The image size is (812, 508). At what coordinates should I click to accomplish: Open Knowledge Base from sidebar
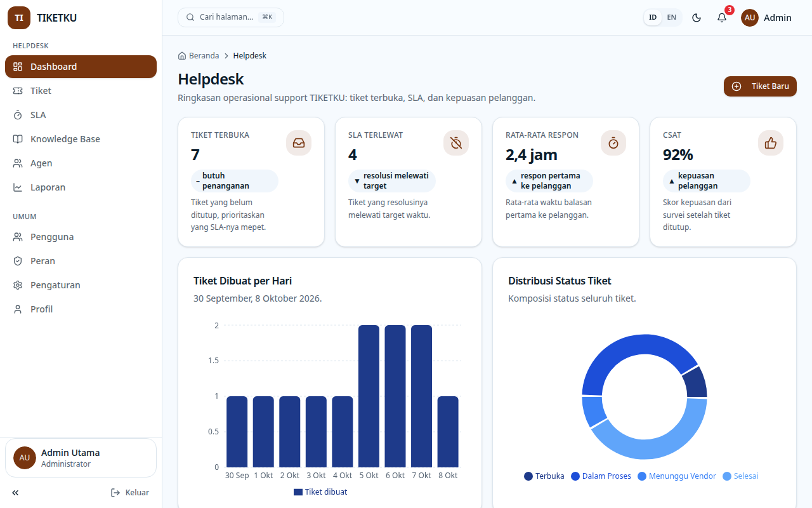coord(81,139)
